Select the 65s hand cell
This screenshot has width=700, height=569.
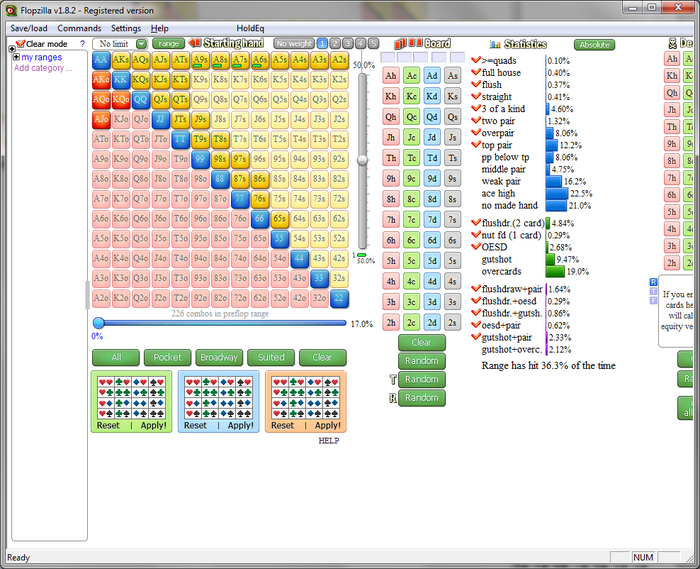[280, 219]
